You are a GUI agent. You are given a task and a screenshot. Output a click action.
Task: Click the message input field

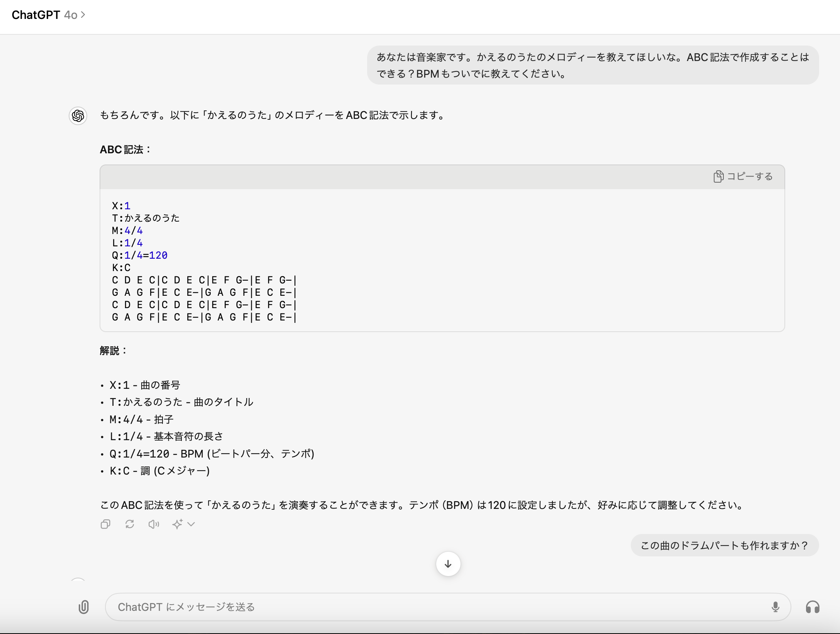(x=425, y=607)
